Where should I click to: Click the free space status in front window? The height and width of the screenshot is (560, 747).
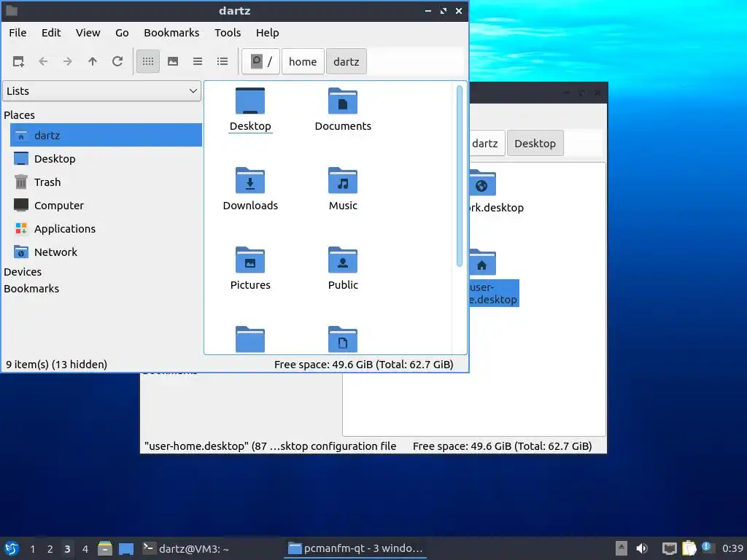pyautogui.click(x=363, y=365)
